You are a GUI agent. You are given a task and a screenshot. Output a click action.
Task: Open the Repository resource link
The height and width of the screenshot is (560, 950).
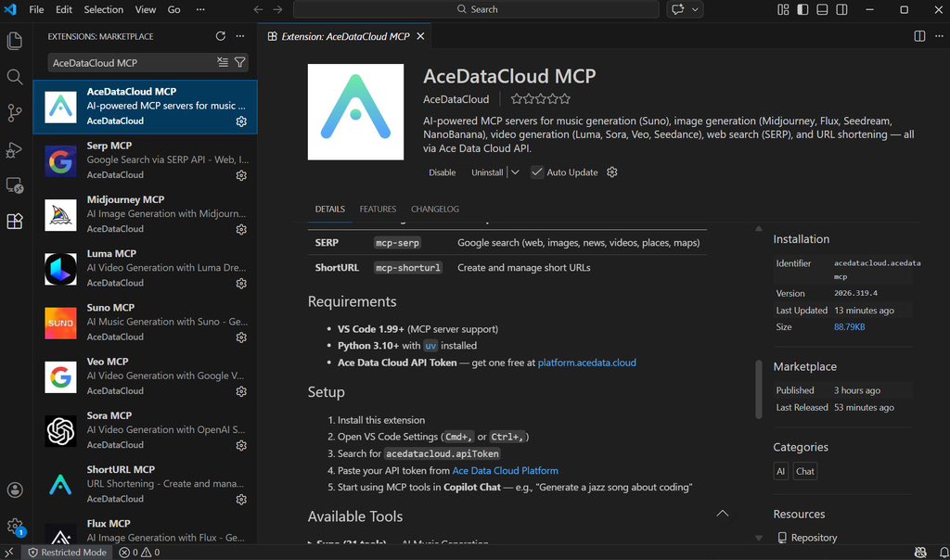coord(814,538)
